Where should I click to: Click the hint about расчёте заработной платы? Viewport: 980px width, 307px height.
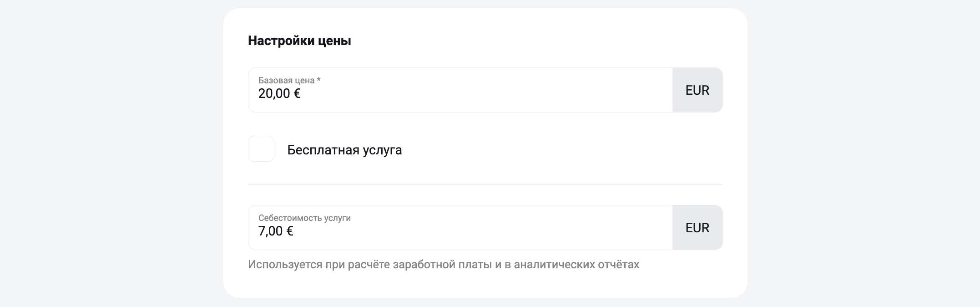(444, 265)
